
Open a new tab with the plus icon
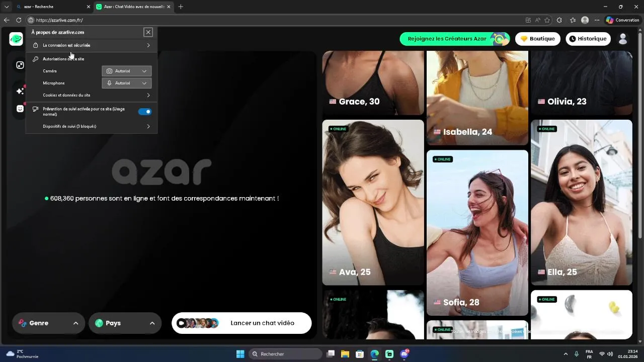point(181,7)
